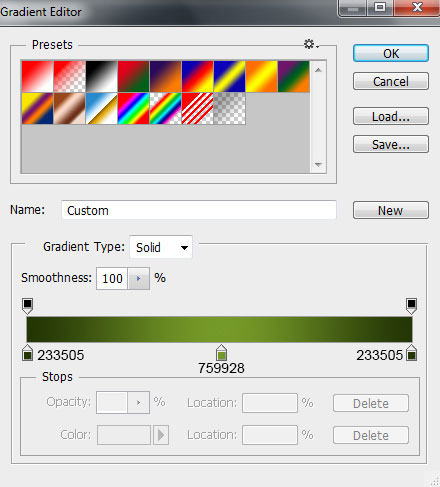Screen dimensions: 440x487
Task: Click Delete button for opacity stop
Action: [371, 403]
